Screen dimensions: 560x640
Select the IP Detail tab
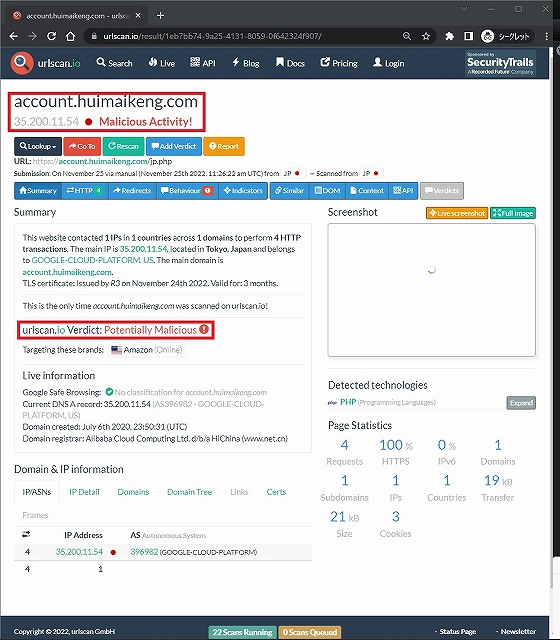(84, 492)
